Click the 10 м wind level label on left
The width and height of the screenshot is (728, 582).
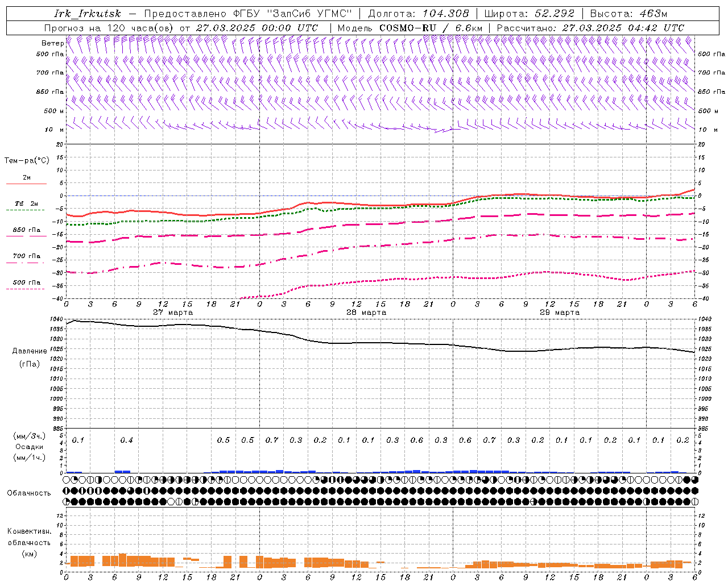(x=54, y=130)
